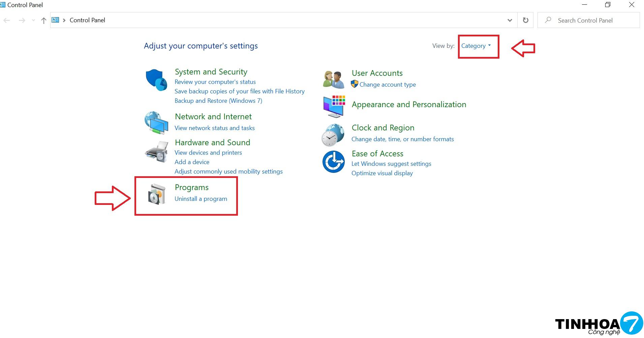Open Change account type link
The height and width of the screenshot is (338, 644).
pyautogui.click(x=387, y=85)
